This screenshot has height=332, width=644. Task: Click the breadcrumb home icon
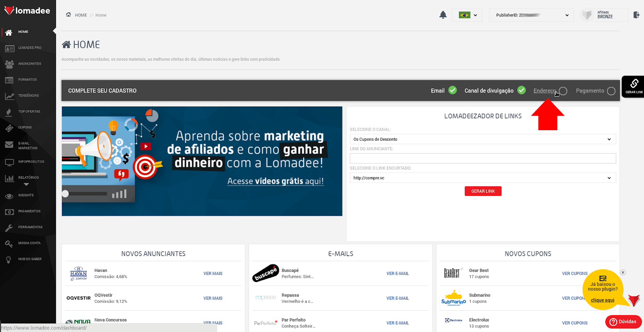68,14
